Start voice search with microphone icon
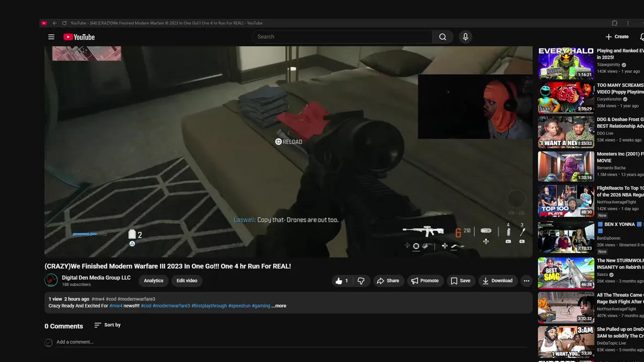The image size is (644, 362). (x=465, y=37)
